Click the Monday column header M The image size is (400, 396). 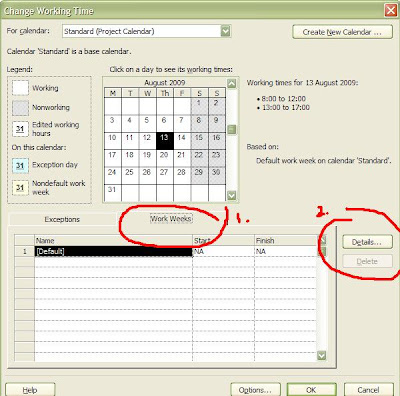pos(113,93)
